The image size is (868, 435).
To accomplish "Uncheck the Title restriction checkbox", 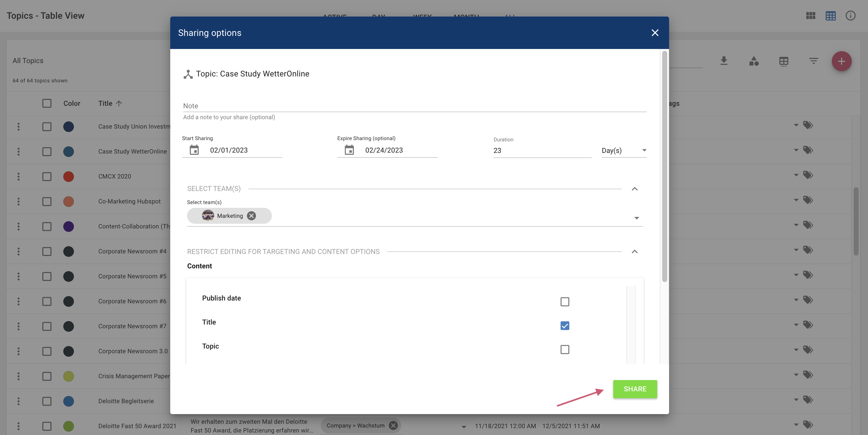I will point(565,325).
